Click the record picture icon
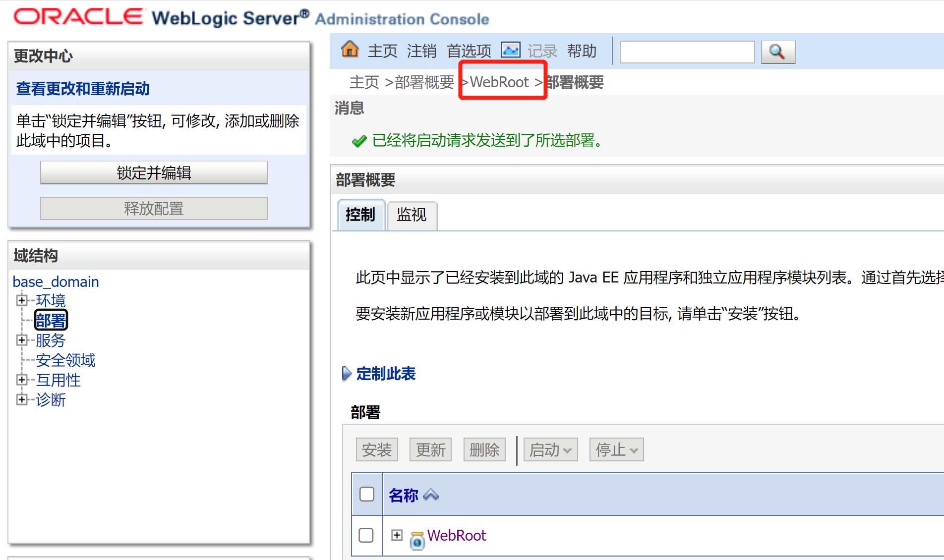 pos(510,50)
